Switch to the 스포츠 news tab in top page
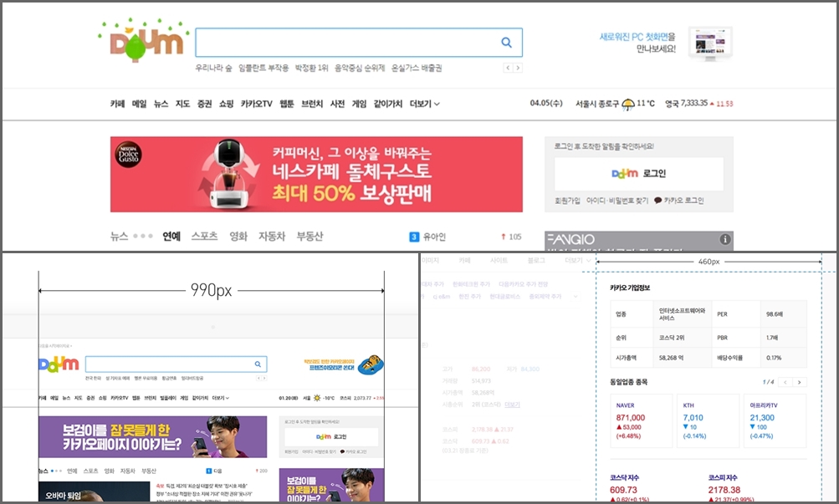The height and width of the screenshot is (504, 839). (204, 237)
